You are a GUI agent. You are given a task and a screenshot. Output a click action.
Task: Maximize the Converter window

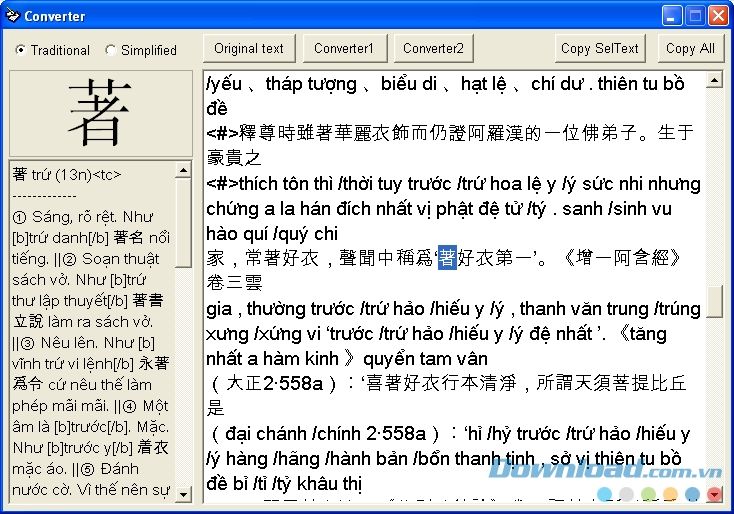click(x=695, y=16)
